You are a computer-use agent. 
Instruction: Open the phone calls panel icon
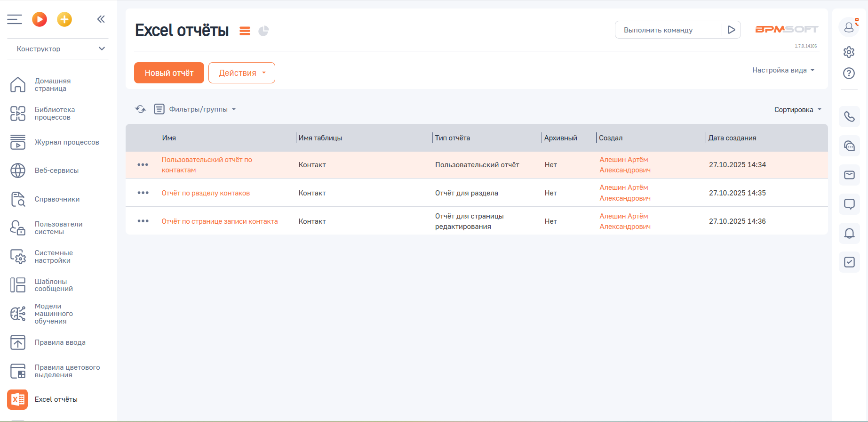click(849, 116)
